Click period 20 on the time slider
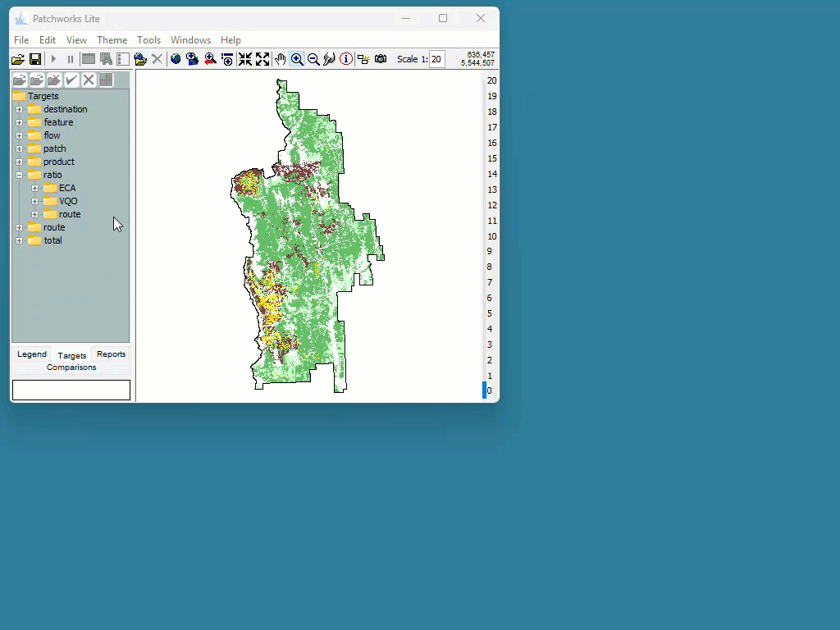Screen dimensions: 840x630 point(492,81)
